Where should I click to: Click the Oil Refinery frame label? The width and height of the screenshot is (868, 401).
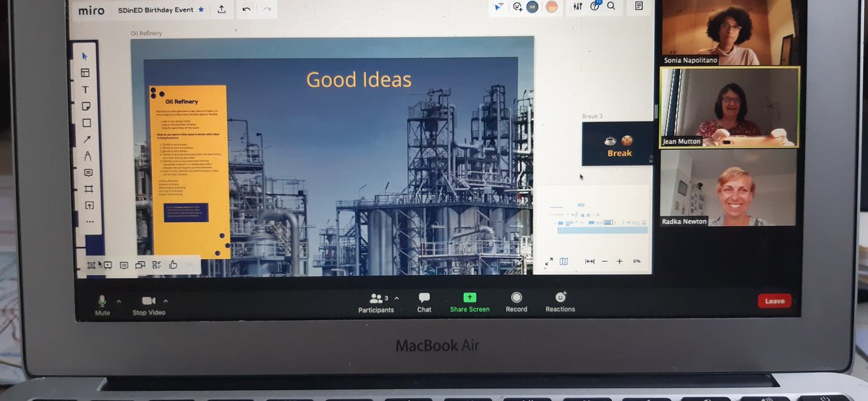point(145,33)
